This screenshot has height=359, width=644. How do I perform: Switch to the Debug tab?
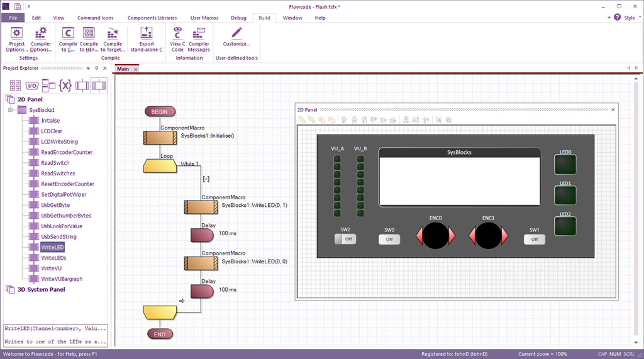click(x=238, y=18)
